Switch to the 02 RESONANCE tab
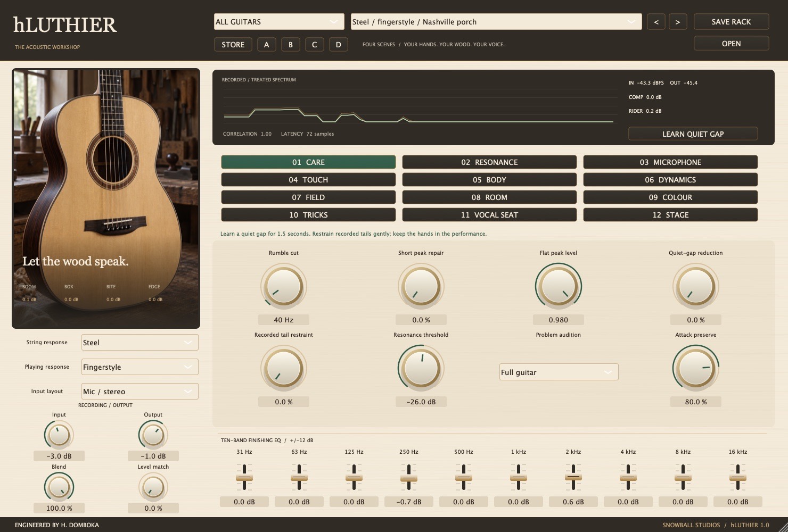 pyautogui.click(x=489, y=162)
